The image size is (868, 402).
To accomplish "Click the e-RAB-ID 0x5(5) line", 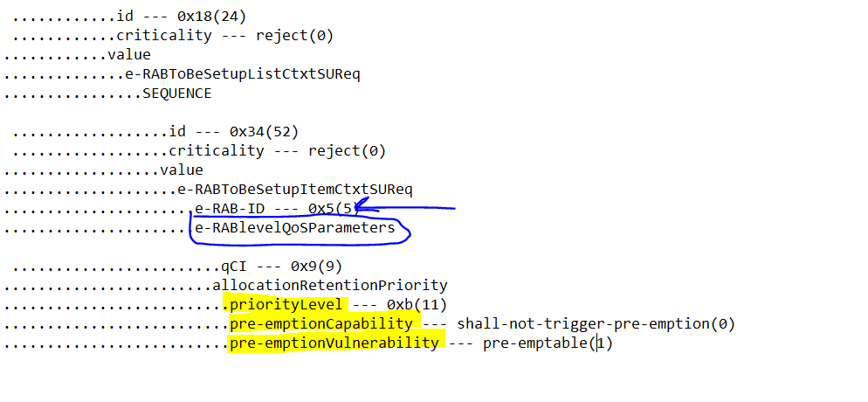I will (273, 209).
